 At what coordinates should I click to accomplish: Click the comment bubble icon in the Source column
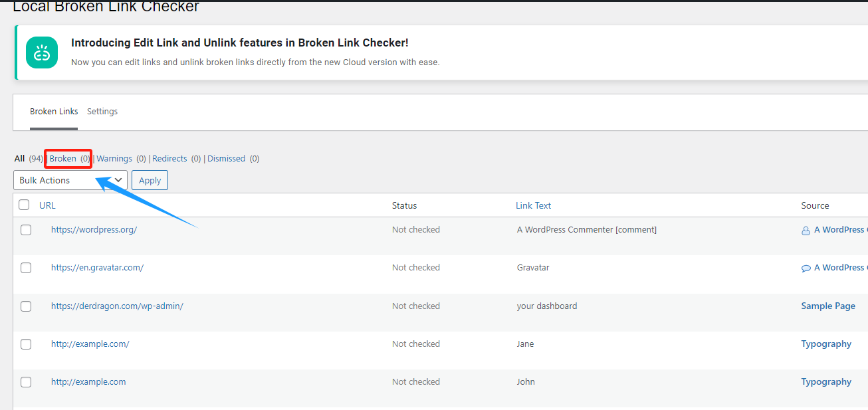(806, 267)
